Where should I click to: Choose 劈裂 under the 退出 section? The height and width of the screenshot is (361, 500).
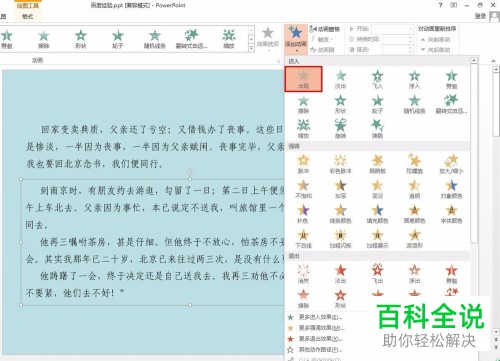point(451,274)
